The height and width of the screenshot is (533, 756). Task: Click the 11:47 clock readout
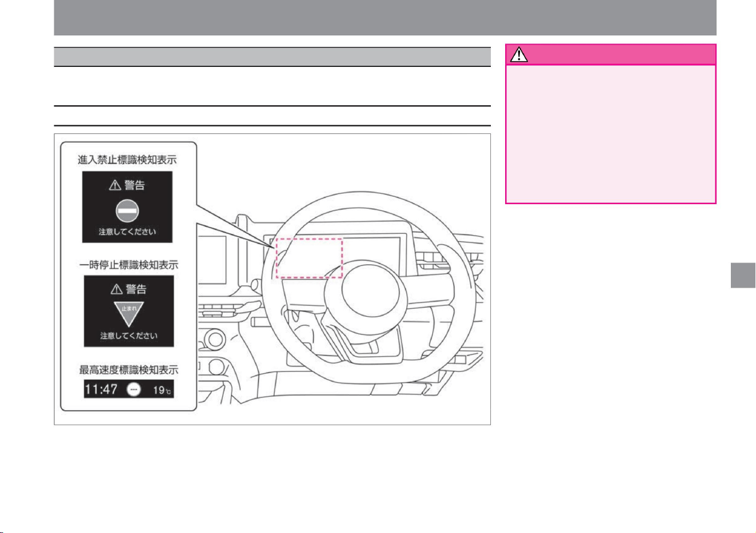tap(101, 389)
